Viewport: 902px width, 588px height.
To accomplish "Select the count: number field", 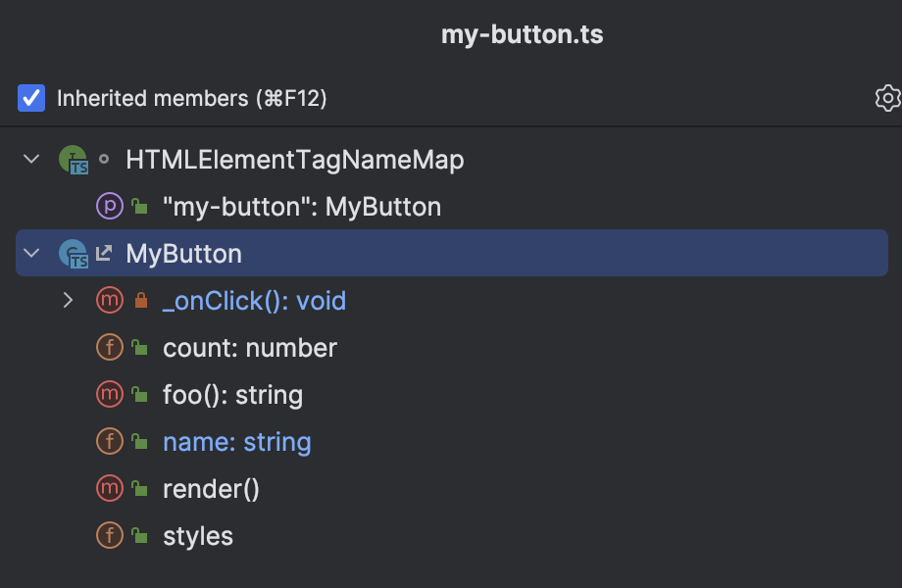I will (249, 348).
